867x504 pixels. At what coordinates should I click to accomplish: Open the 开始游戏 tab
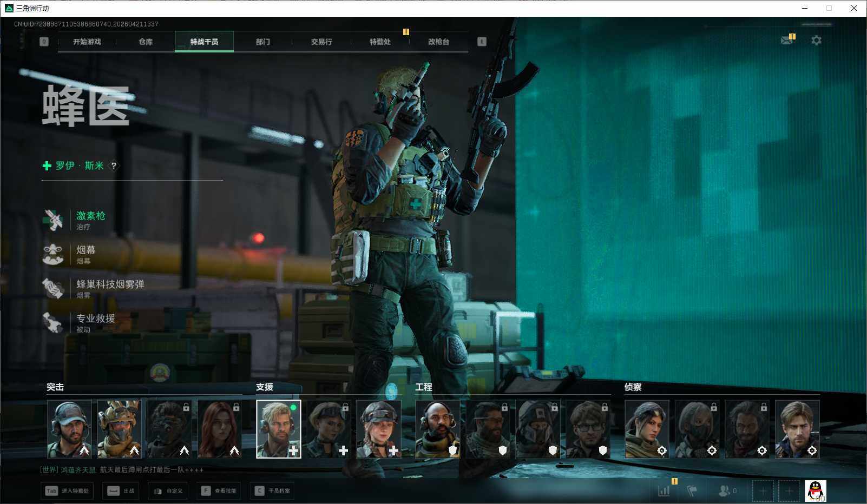tap(87, 42)
